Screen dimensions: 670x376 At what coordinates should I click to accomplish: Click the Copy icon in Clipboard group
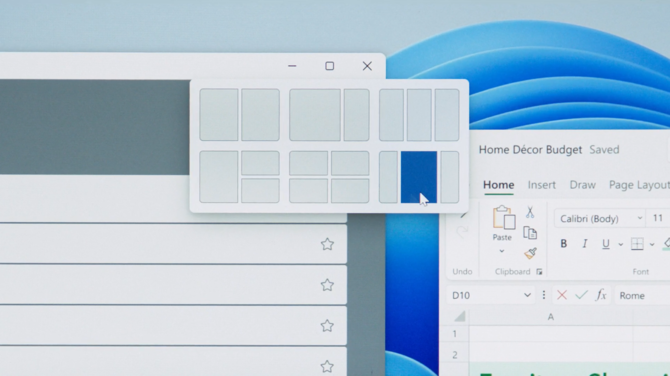[530, 233]
